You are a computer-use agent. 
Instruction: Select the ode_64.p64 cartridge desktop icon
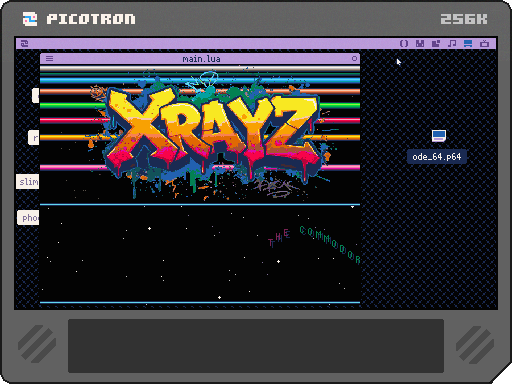[439, 136]
